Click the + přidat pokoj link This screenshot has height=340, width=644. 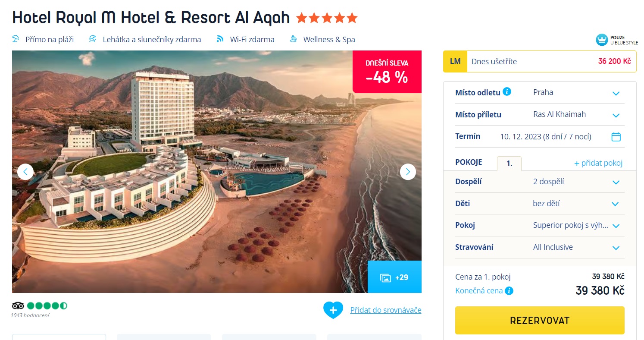pyautogui.click(x=598, y=163)
